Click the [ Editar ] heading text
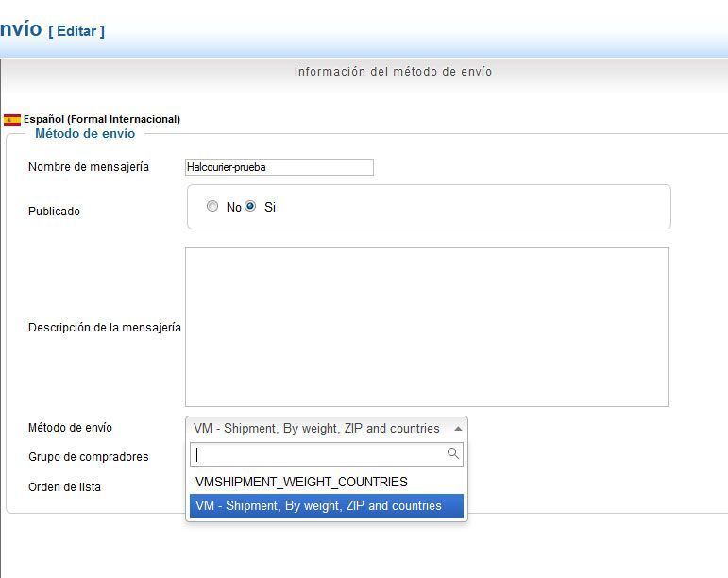728x578 pixels. tap(76, 31)
